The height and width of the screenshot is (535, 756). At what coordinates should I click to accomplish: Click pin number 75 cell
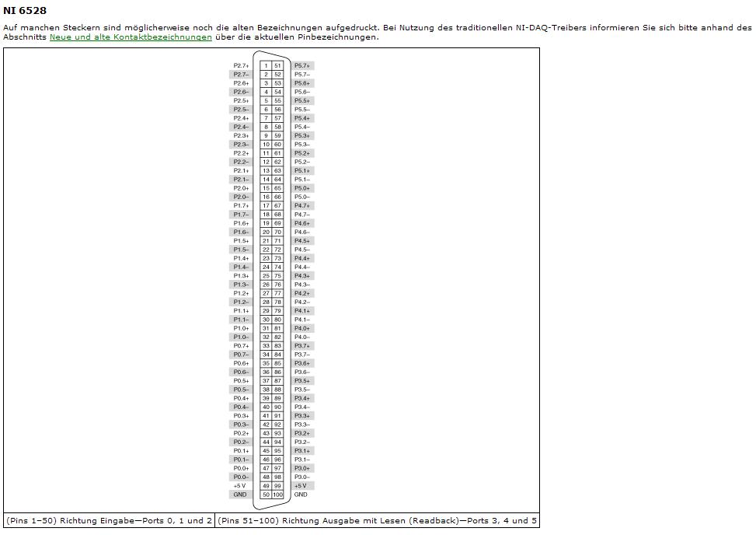277,276
